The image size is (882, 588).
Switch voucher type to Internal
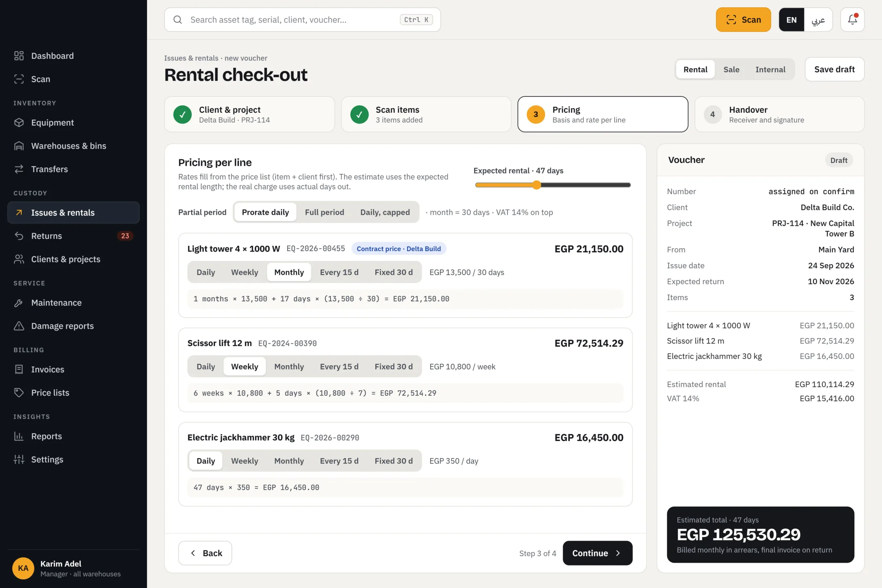tap(770, 69)
